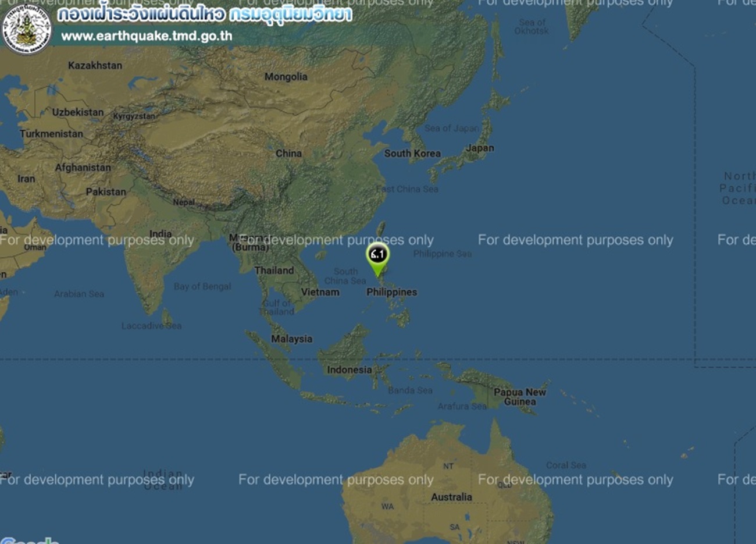Click the Gulf of Thailand label

tap(277, 307)
